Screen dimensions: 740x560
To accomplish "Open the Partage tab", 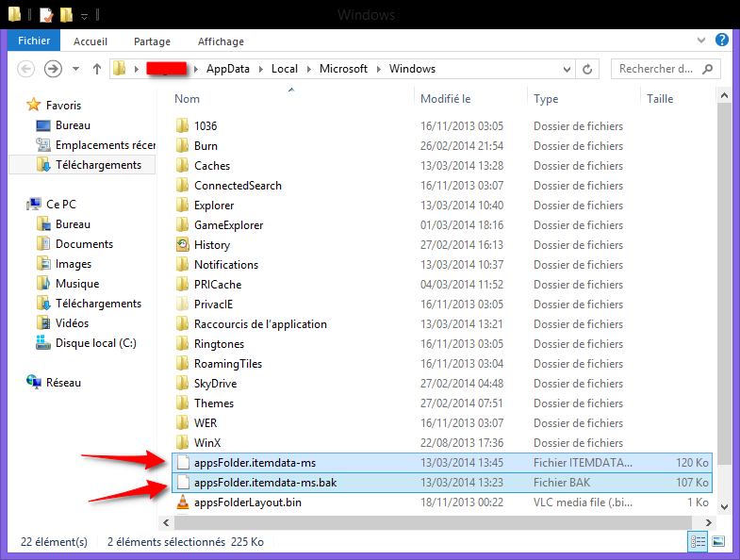I will click(x=152, y=41).
